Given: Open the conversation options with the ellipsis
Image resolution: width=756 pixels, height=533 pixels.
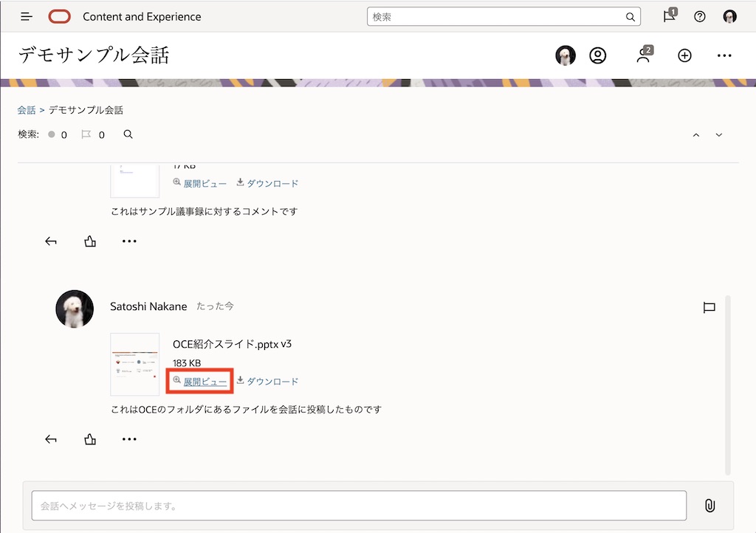Looking at the screenshot, I should point(724,55).
